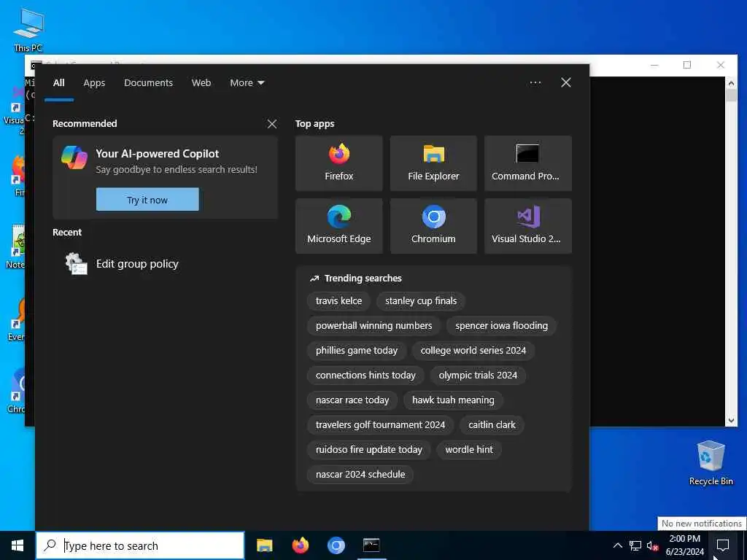
Task: Select the Recycle Bin desktop icon
Action: click(x=711, y=463)
